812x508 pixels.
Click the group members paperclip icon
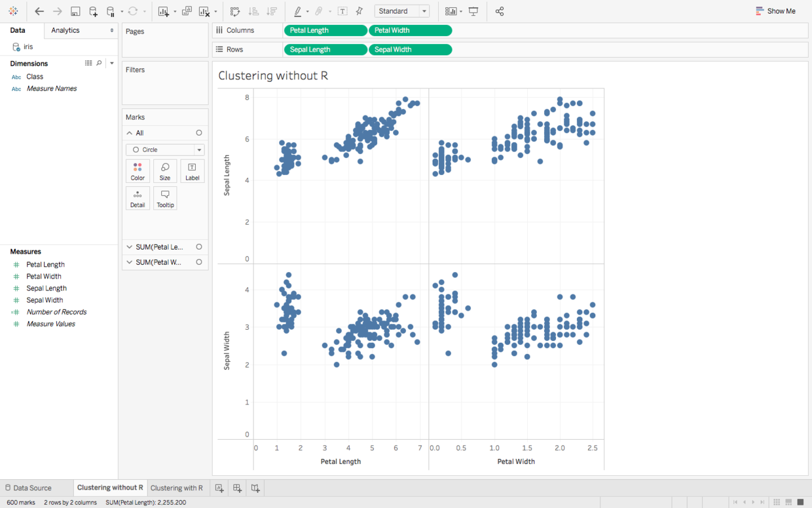(319, 11)
